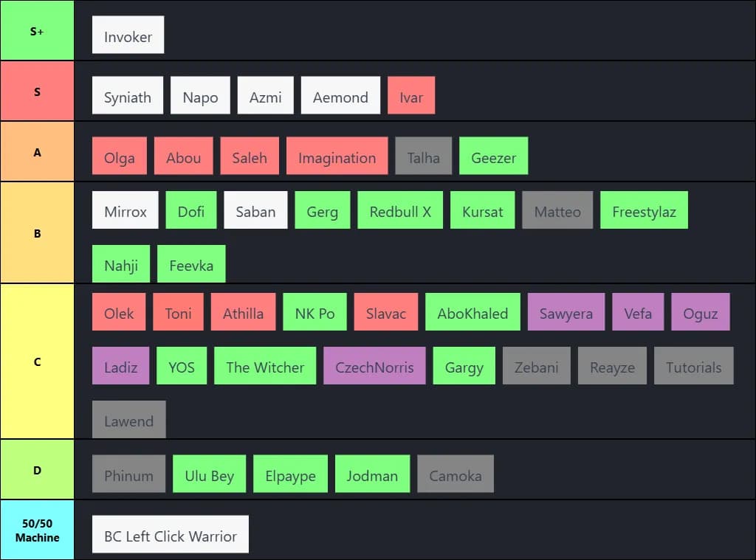Click the gray Talha tile
The width and height of the screenshot is (756, 560).
(x=423, y=156)
